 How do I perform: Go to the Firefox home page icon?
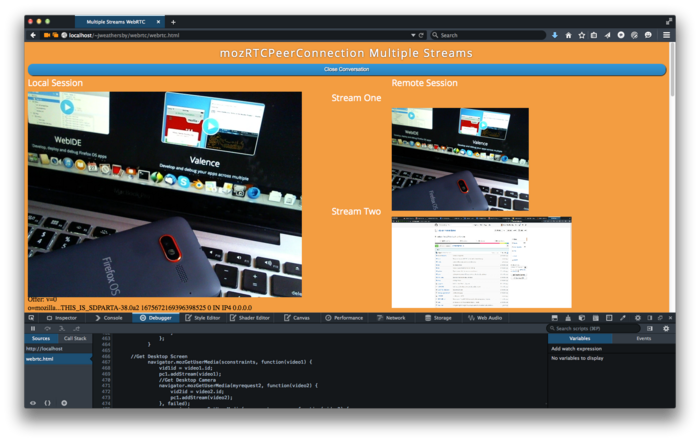click(x=568, y=35)
